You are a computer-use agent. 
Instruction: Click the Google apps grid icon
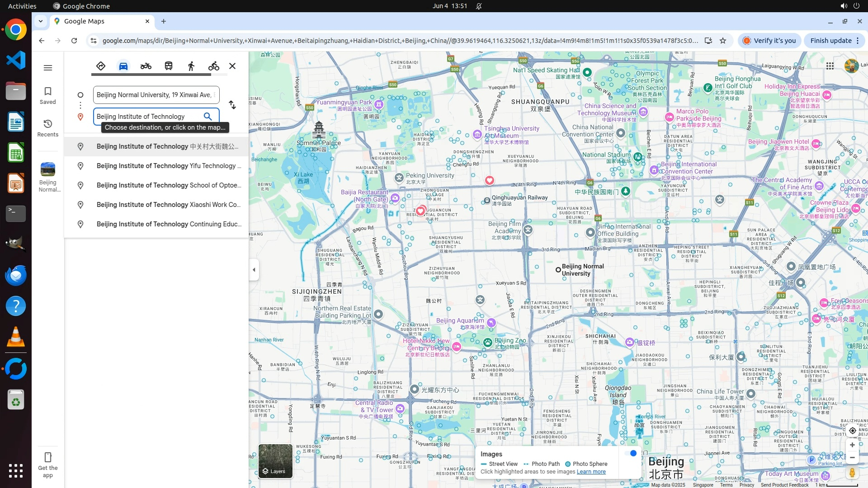tap(830, 66)
